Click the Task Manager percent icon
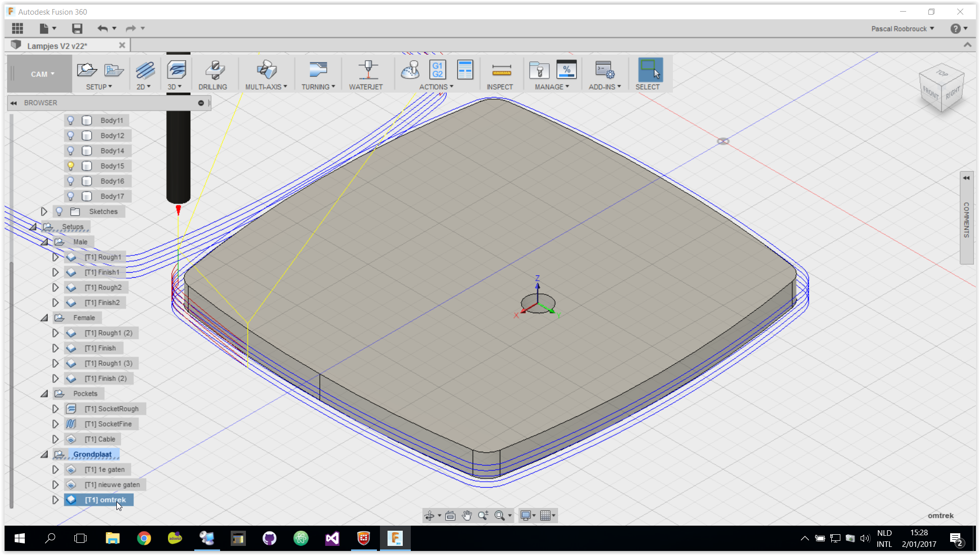Viewport: 980px width, 555px height. 566,70
